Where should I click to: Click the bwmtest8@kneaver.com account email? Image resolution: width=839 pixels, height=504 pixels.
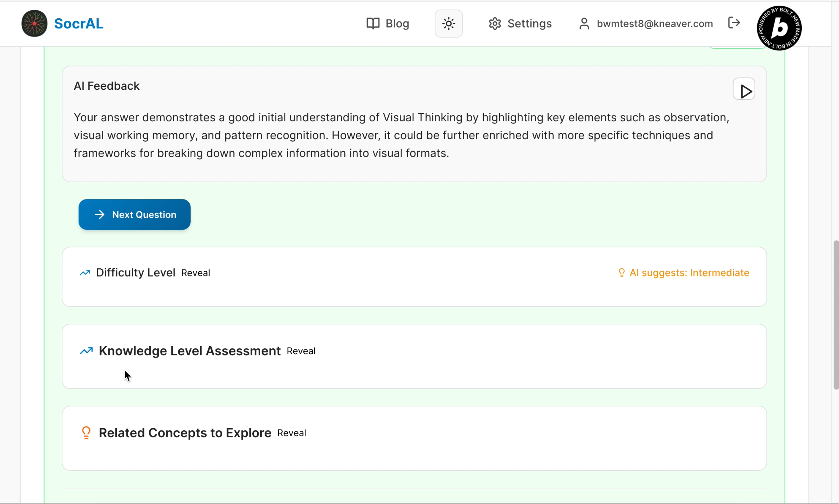click(655, 24)
